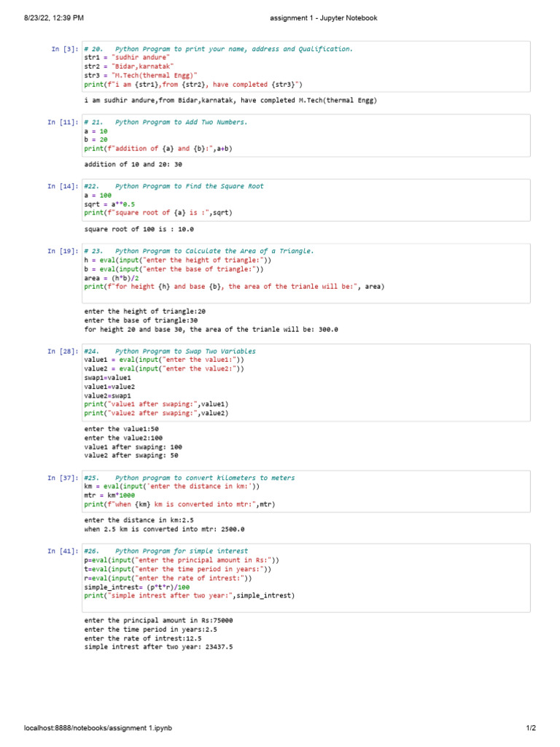
Task: Click the output 'value2 after swaping: 50'
Action: click(131, 456)
